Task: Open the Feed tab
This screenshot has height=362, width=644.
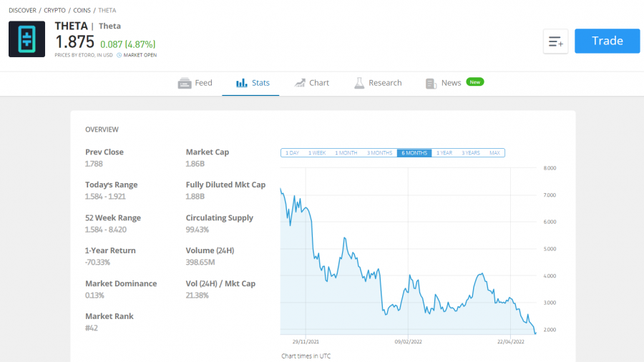Action: tap(195, 83)
